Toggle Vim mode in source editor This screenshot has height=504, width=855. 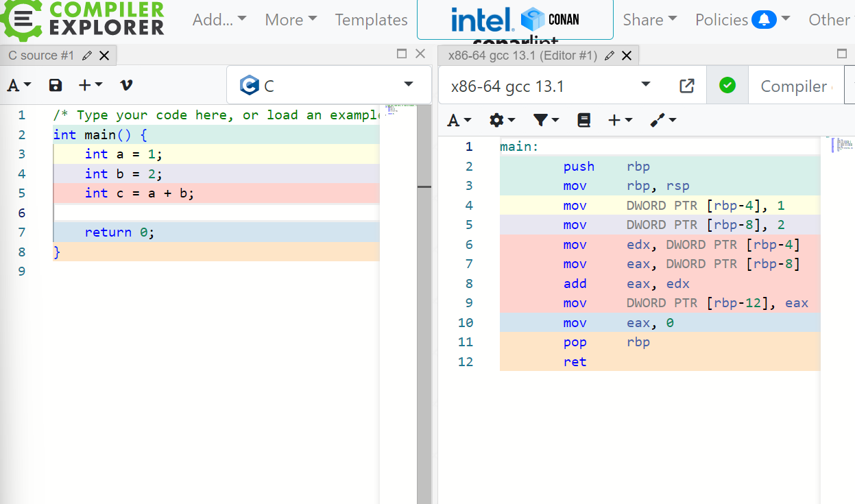(125, 85)
